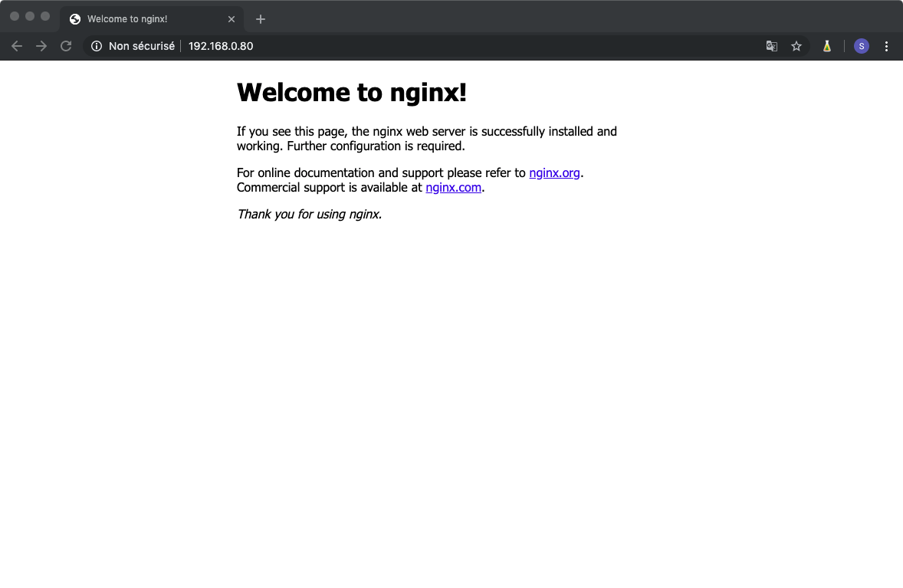Open site information circle icon
Viewport: 903px width, 588px height.
97,46
